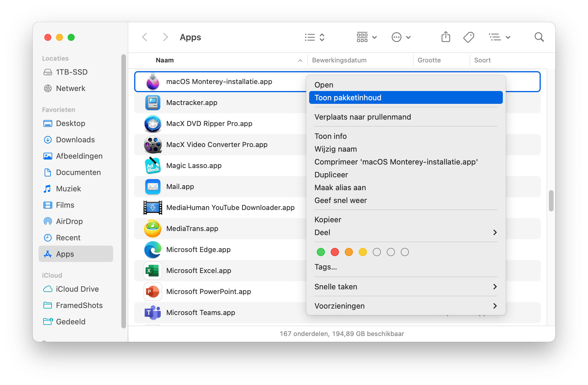Open Films in the sidebar
The width and height of the screenshot is (588, 385).
[76, 205]
